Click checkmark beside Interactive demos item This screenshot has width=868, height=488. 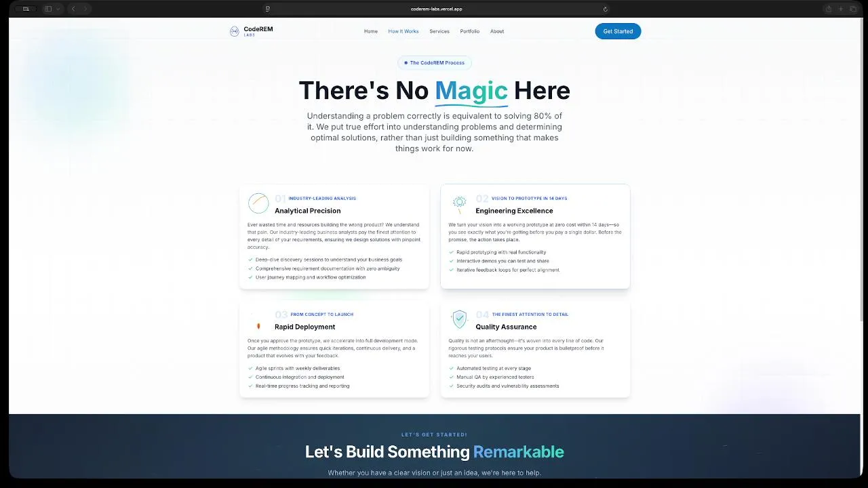click(451, 261)
